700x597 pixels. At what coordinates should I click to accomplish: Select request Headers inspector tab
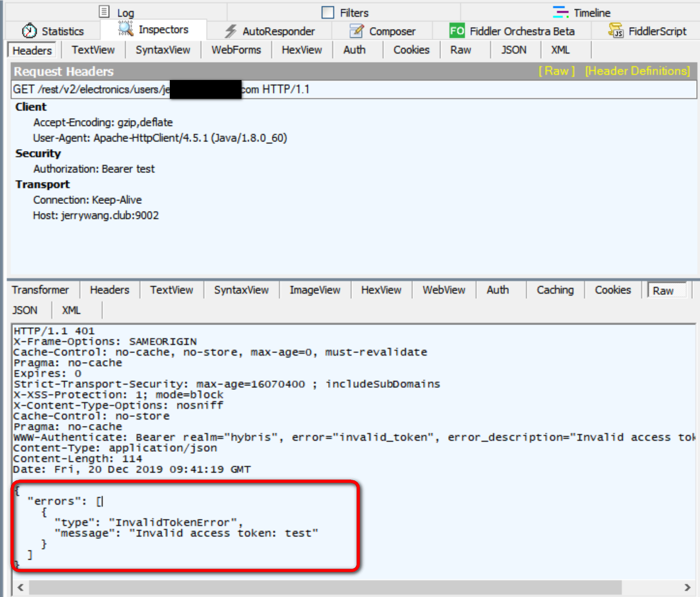32,50
